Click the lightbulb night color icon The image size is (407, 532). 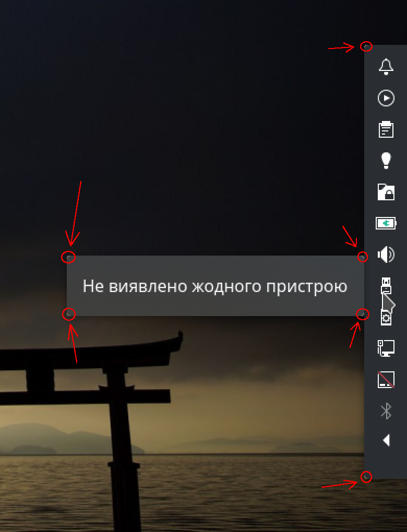pyautogui.click(x=386, y=161)
